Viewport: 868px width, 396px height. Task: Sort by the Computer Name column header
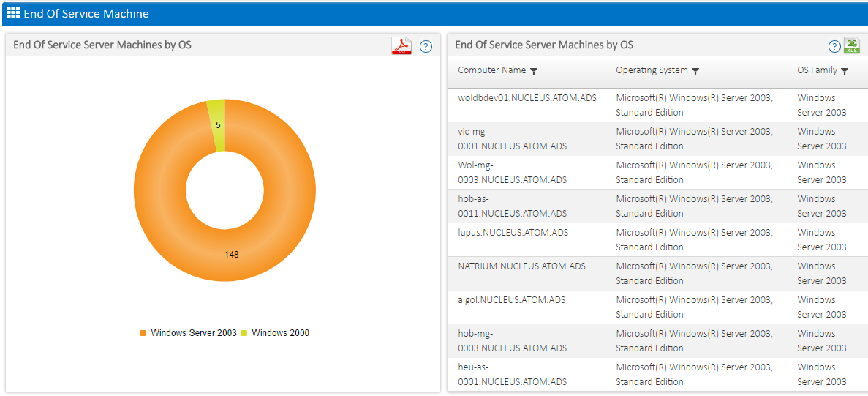tap(492, 70)
